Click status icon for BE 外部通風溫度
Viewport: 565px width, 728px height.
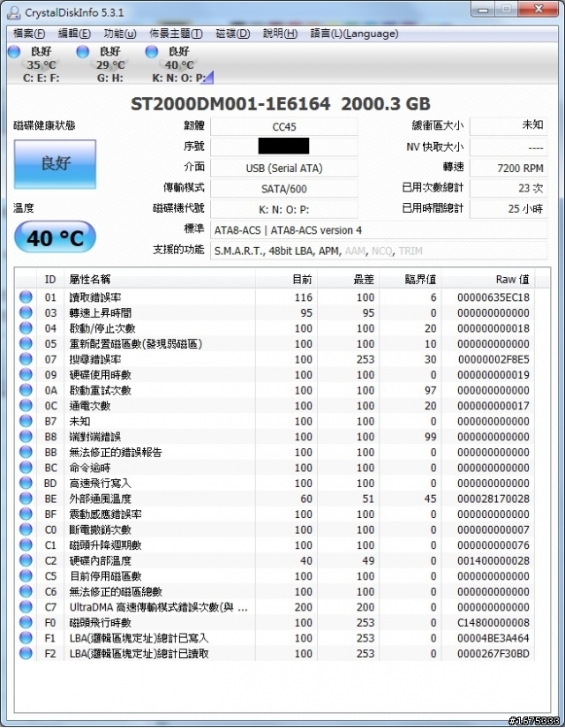pos(26,499)
